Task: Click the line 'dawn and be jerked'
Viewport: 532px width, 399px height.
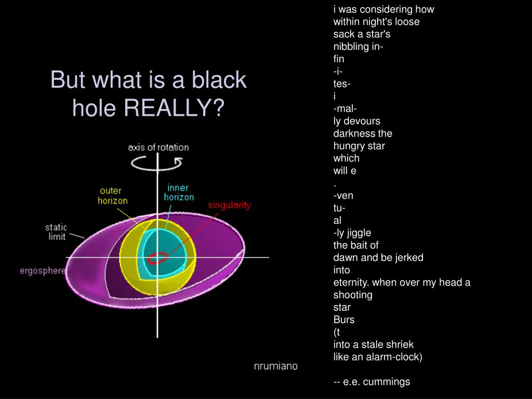Action: (x=378, y=258)
